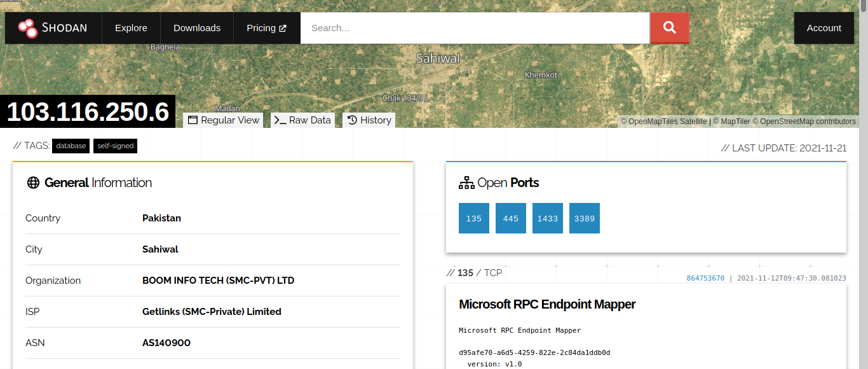Click the red magnifier search button
Viewport: 868px width, 369px height.
point(669,28)
